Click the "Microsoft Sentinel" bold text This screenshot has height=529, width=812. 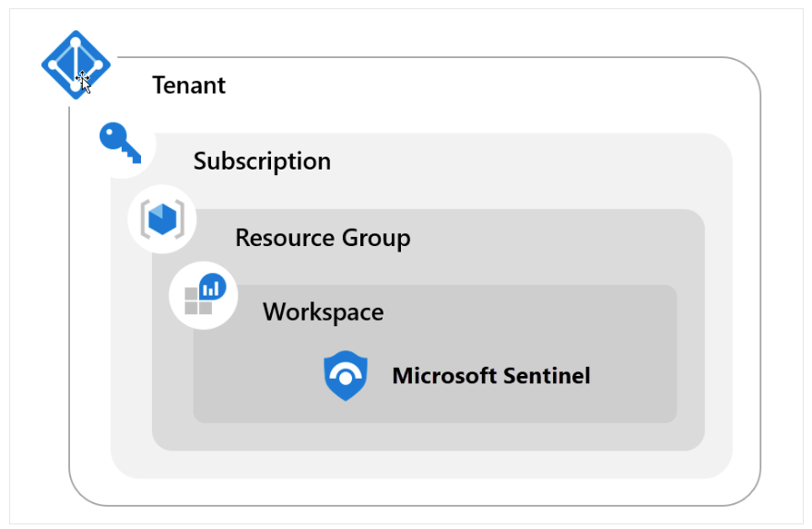(491, 376)
